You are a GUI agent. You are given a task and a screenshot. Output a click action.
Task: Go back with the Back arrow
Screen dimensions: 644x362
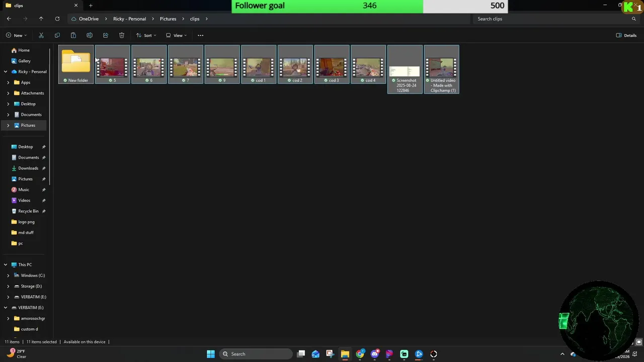click(x=9, y=19)
